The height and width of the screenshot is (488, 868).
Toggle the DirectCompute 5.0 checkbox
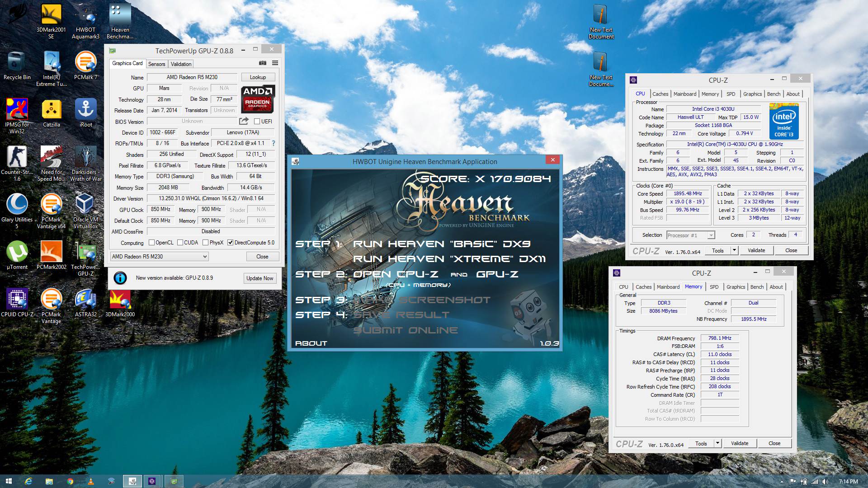click(x=231, y=243)
